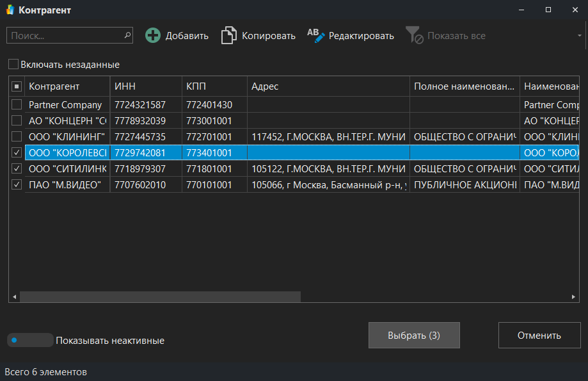
Task: Uncheck the ПАО "М.ВИДЕО" row checkbox
Action: [17, 184]
